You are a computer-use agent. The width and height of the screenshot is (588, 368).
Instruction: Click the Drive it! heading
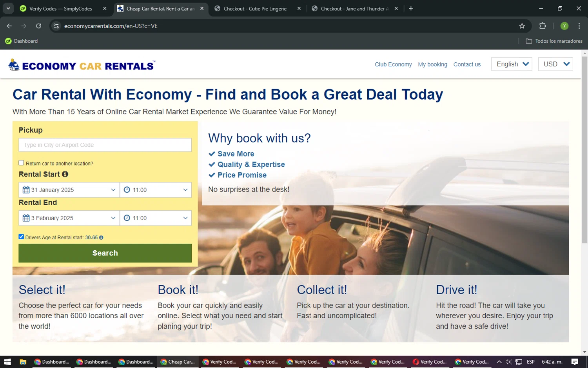point(456,290)
